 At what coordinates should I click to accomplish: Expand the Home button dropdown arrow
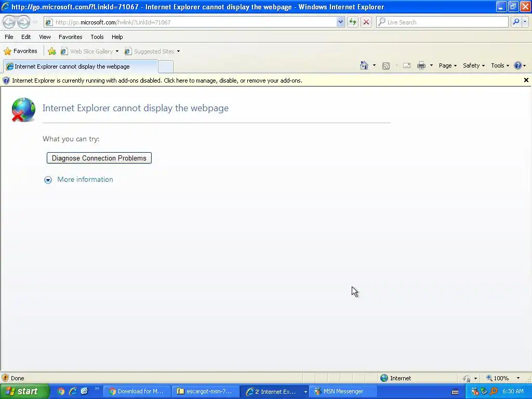[374, 65]
